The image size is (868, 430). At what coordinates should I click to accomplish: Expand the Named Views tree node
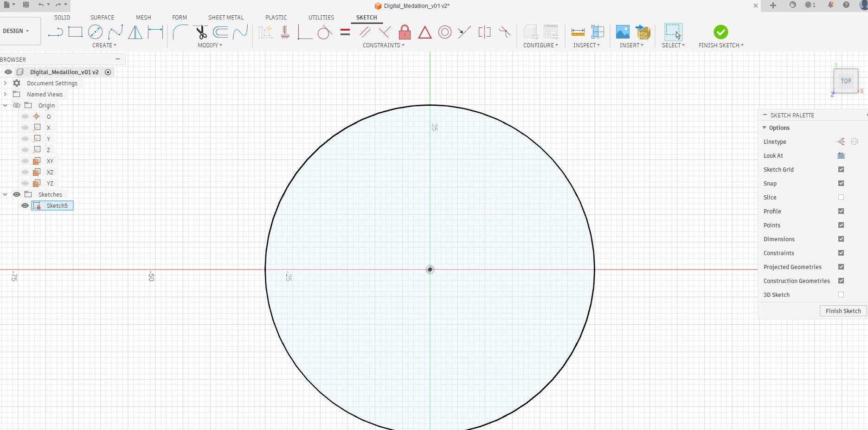click(5, 94)
